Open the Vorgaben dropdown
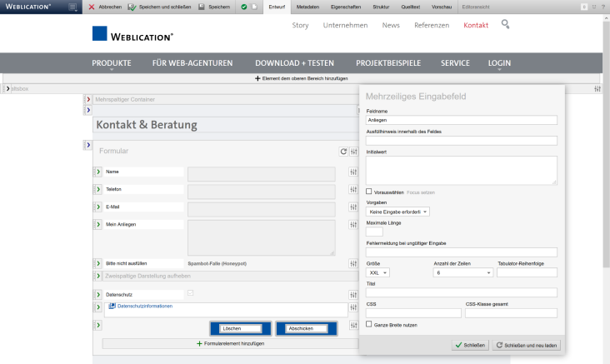The height and width of the screenshot is (364, 610). coord(397,212)
